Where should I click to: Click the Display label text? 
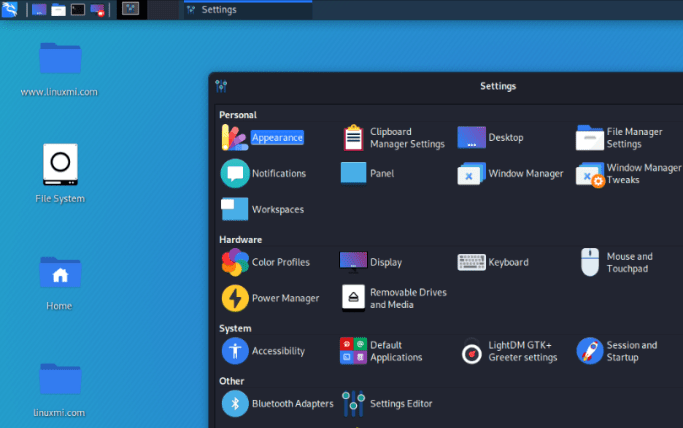click(386, 262)
